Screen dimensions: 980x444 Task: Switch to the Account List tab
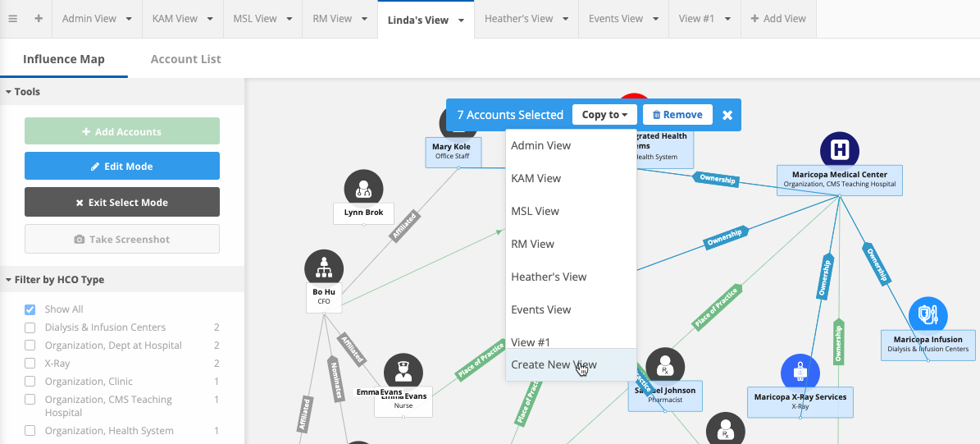pyautogui.click(x=185, y=59)
